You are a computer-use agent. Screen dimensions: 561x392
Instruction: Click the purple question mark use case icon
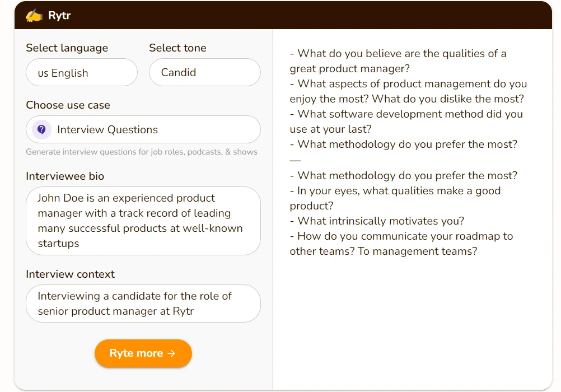point(41,129)
